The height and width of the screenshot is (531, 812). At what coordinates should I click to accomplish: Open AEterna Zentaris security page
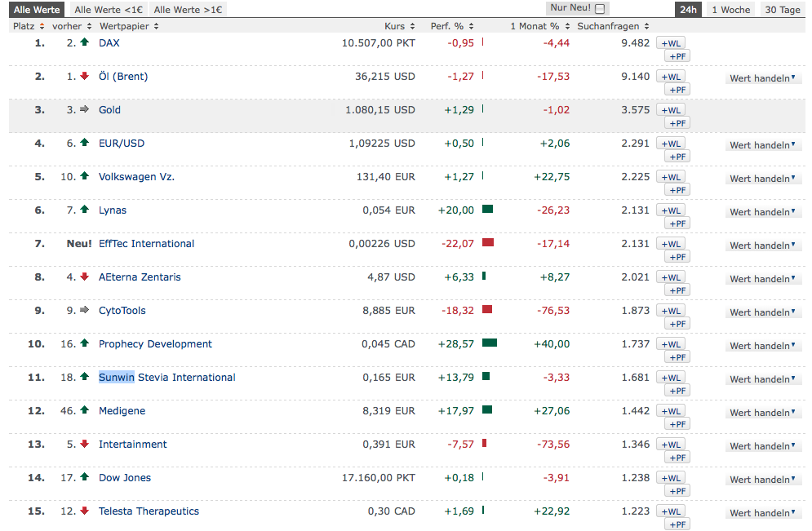(x=140, y=277)
